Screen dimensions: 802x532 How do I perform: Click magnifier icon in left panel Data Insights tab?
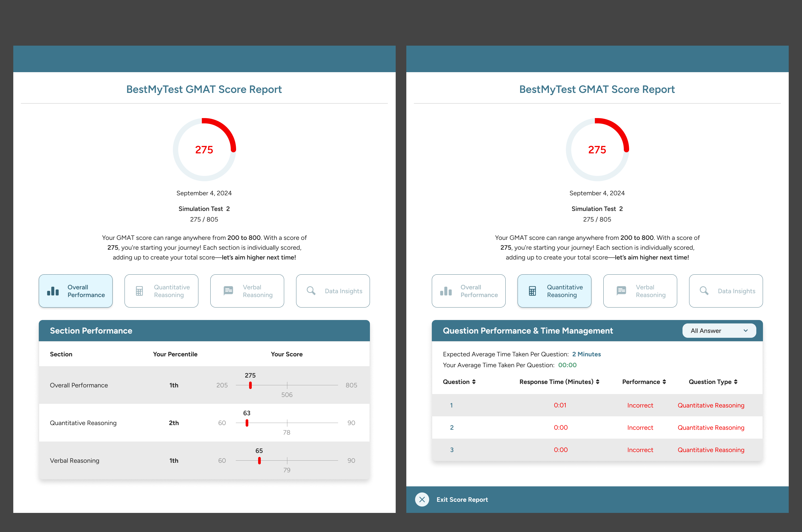311,291
